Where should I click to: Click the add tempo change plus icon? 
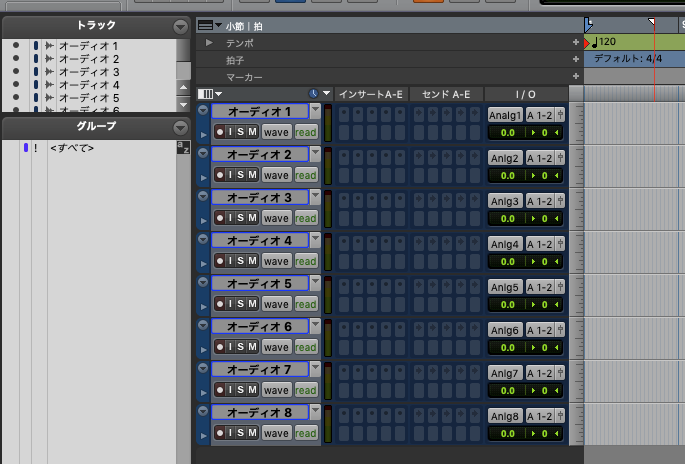click(575, 43)
